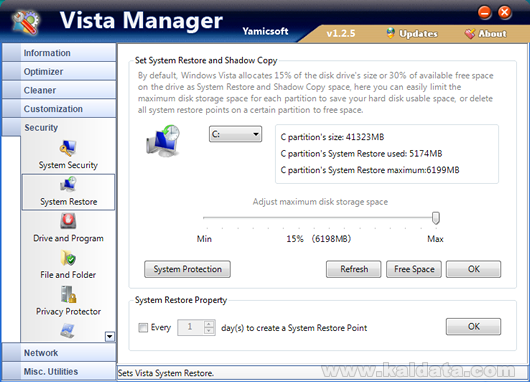This screenshot has width=530, height=382.
Task: Click the disk storage slider thumb
Action: (x=436, y=218)
